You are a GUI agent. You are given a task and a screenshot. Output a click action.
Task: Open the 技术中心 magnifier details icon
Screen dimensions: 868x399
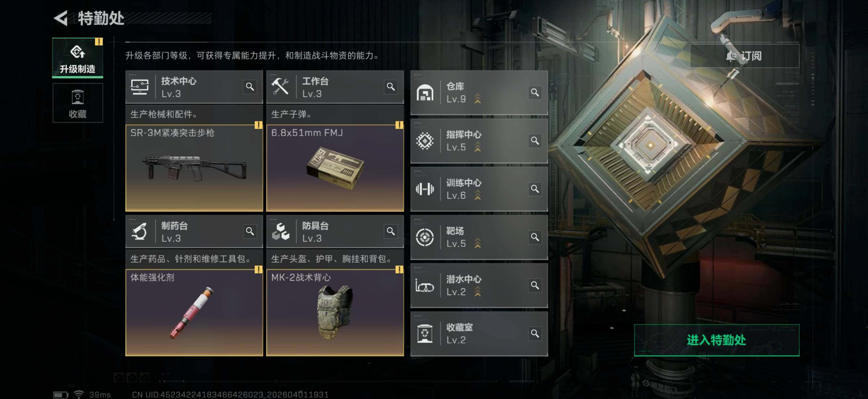pos(250,87)
